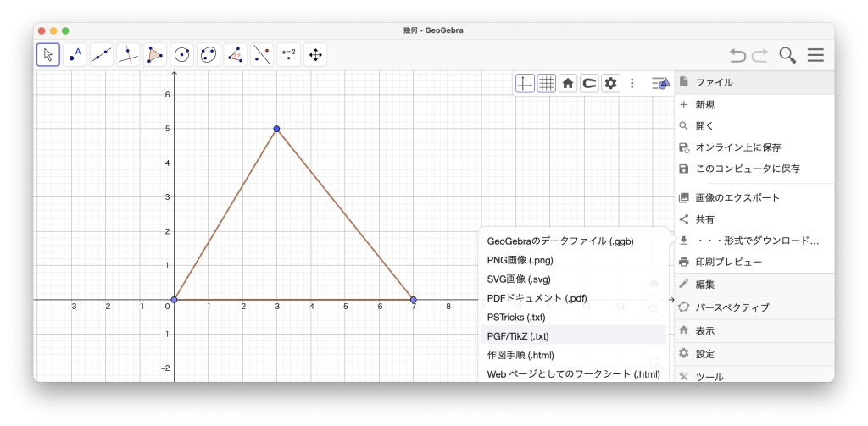Viewport: 868px width, 426px height.
Task: Select the Move arrow tool
Action: [x=48, y=55]
